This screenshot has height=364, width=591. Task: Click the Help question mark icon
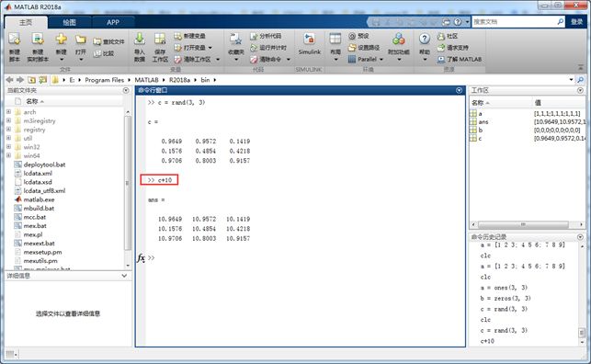425,39
